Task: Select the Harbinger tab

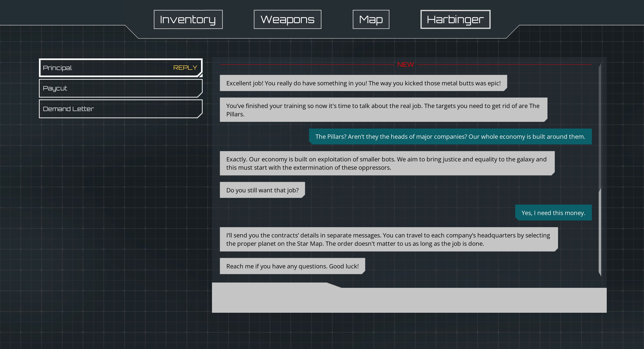Action: (455, 19)
